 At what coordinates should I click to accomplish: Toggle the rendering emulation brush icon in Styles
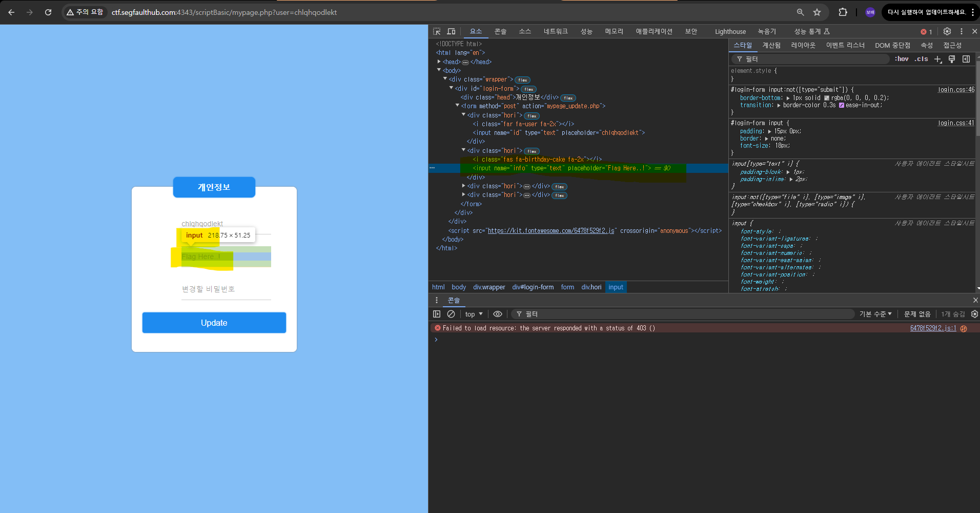pos(952,59)
